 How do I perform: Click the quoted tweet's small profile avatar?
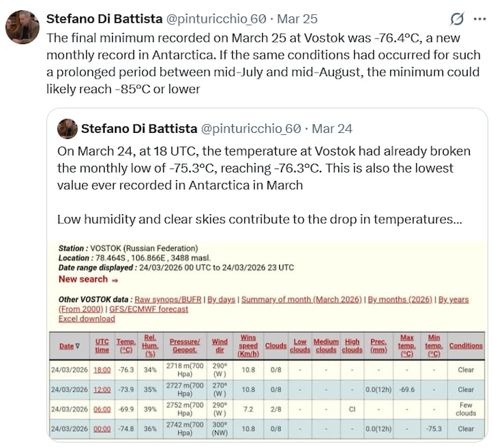tap(67, 129)
